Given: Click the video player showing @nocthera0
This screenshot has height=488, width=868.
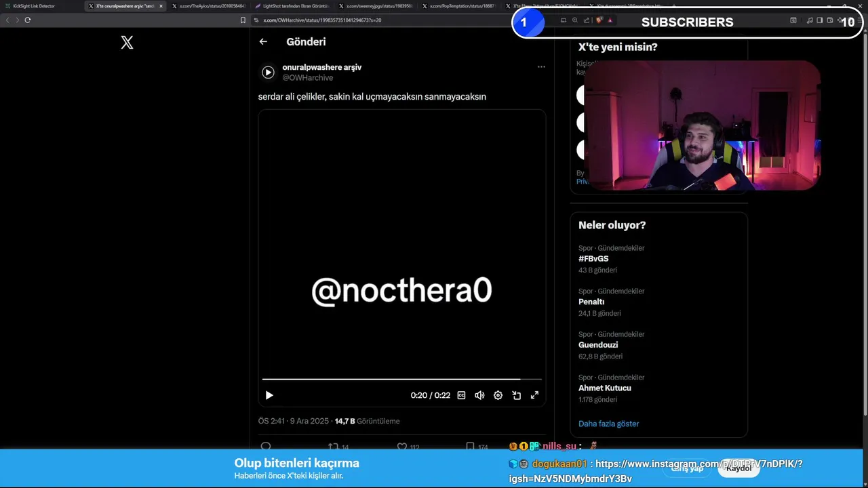Looking at the screenshot, I should (401, 258).
